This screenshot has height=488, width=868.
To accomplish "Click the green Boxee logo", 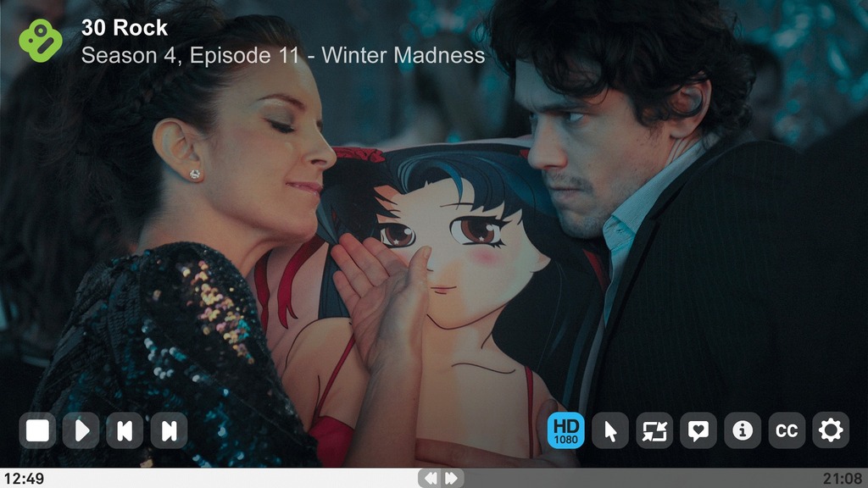I will (41, 41).
